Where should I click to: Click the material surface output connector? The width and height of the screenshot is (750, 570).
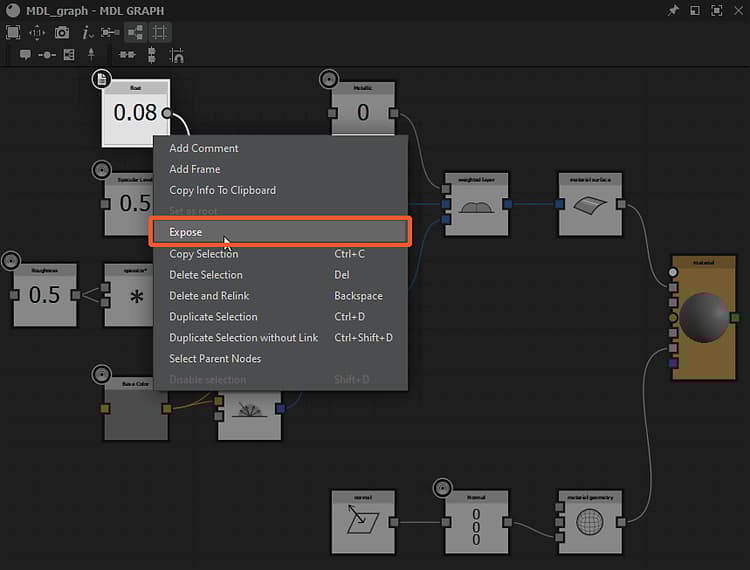tap(621, 204)
